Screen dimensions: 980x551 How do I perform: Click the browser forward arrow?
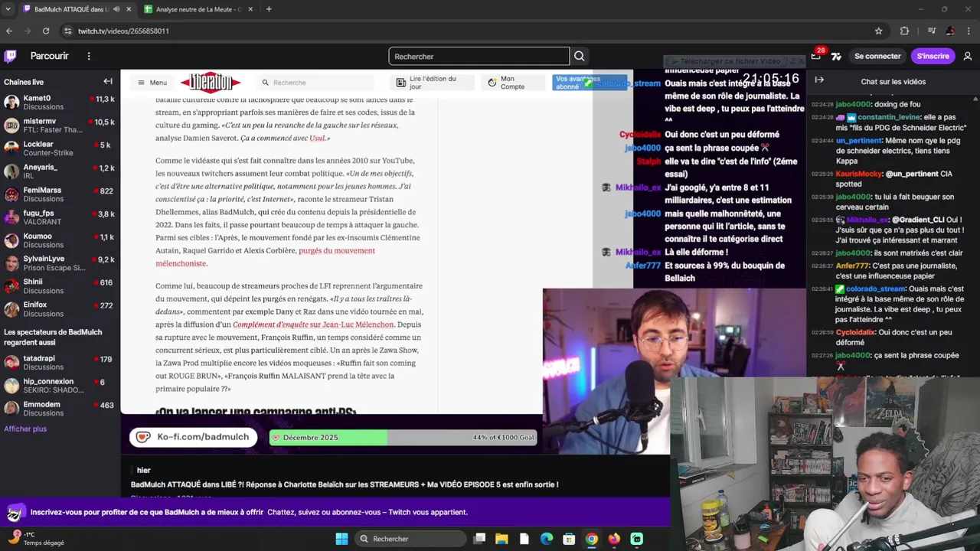click(28, 31)
